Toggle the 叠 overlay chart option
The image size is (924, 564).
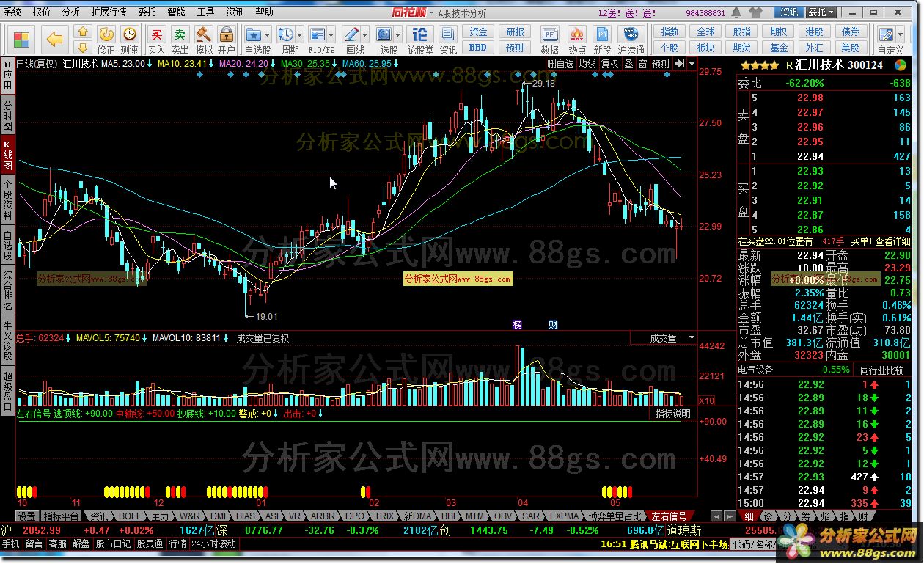tap(628, 64)
